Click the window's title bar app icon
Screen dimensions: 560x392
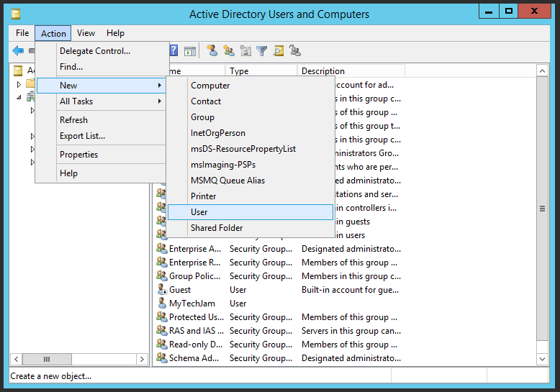16,14
